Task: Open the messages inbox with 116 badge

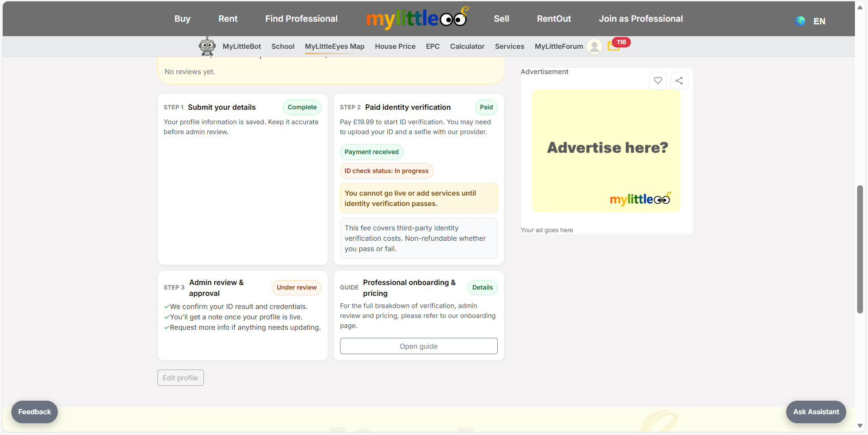Action: click(x=614, y=46)
